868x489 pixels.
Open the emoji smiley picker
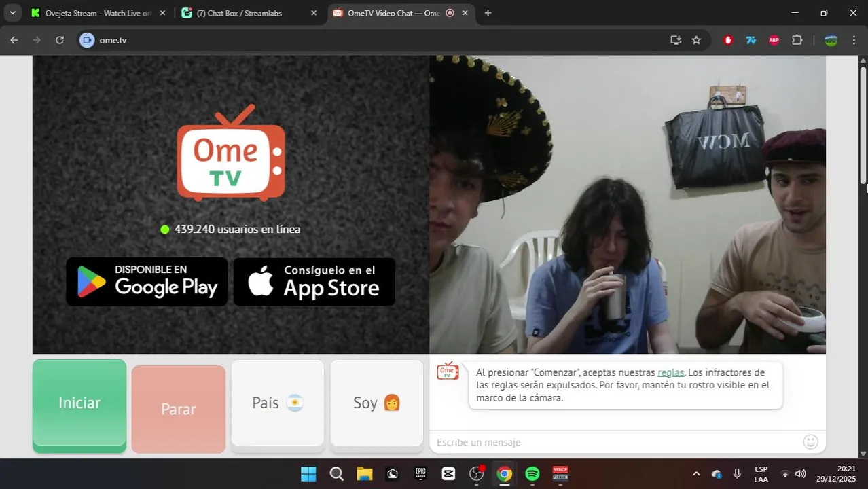coord(810,442)
